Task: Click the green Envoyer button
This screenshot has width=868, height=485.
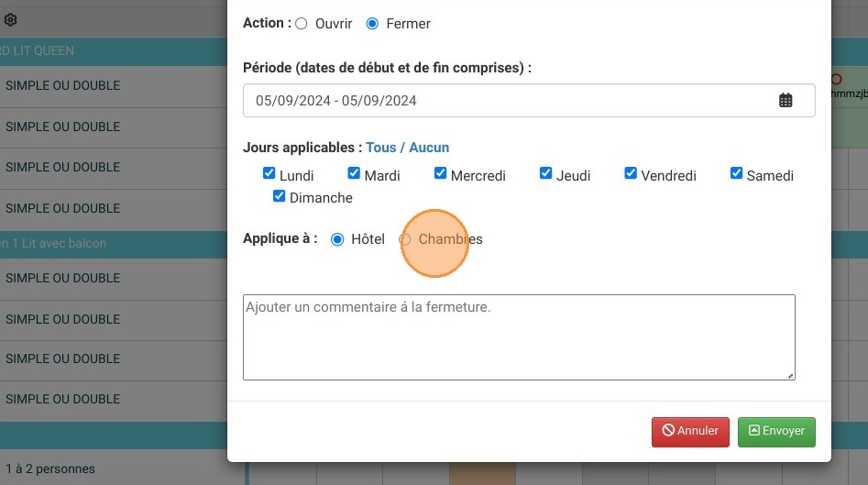Action: [x=776, y=432]
